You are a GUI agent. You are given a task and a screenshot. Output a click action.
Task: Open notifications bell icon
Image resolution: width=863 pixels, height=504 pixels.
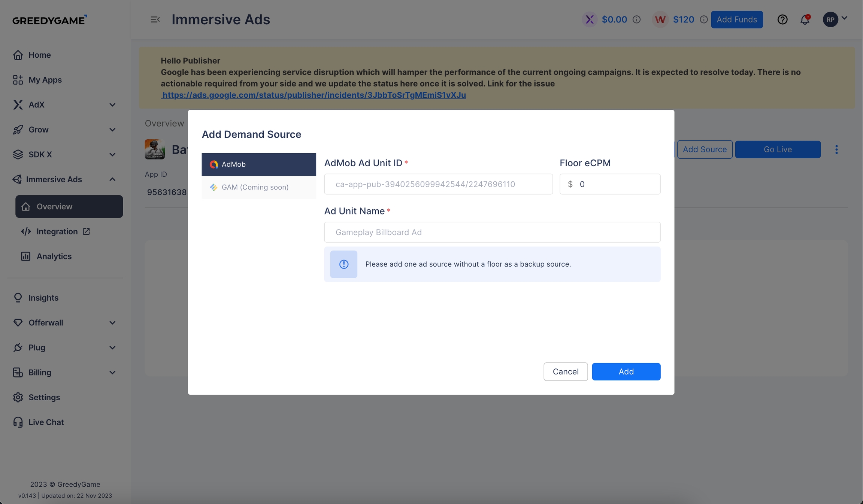[805, 19]
